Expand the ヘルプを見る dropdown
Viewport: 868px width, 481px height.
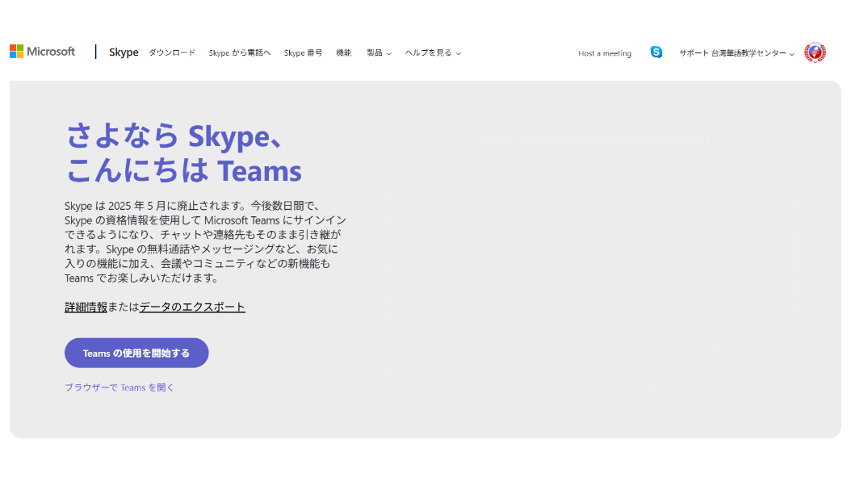tap(432, 53)
